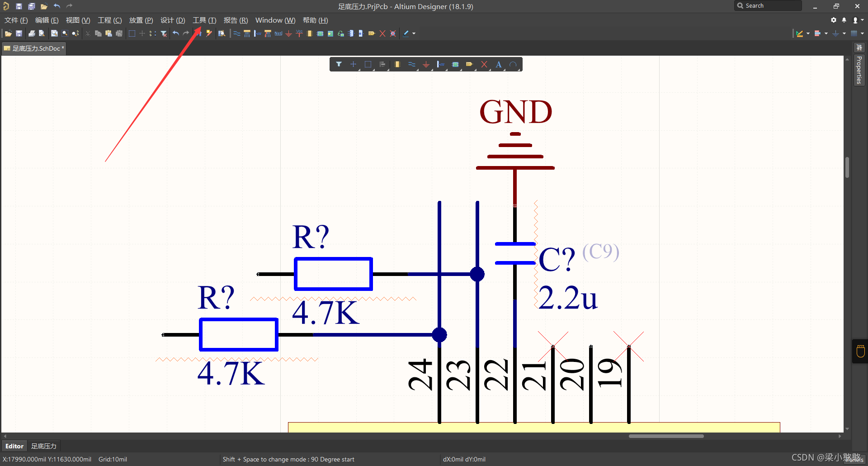Click the Place Part icon in floating toolbar

click(397, 64)
